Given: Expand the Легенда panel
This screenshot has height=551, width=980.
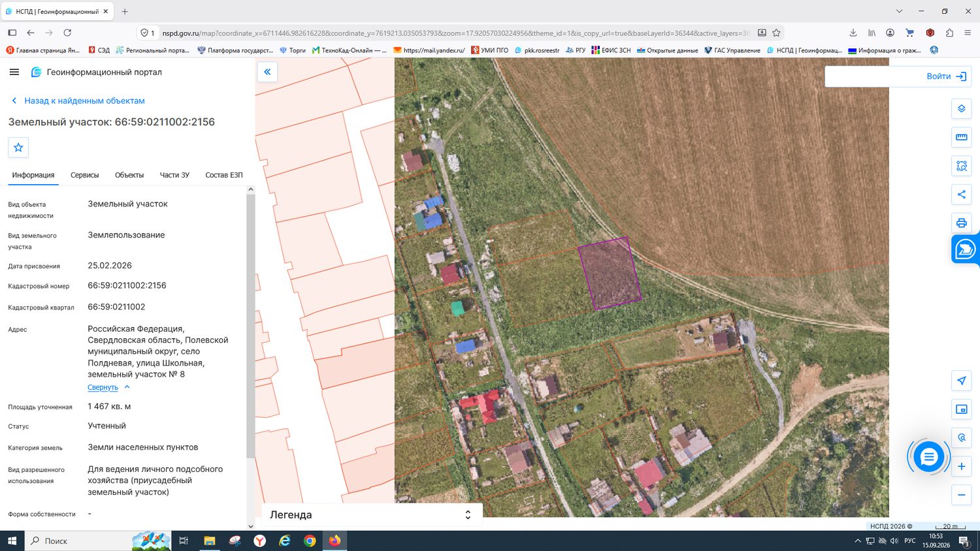Looking at the screenshot, I should click(372, 514).
